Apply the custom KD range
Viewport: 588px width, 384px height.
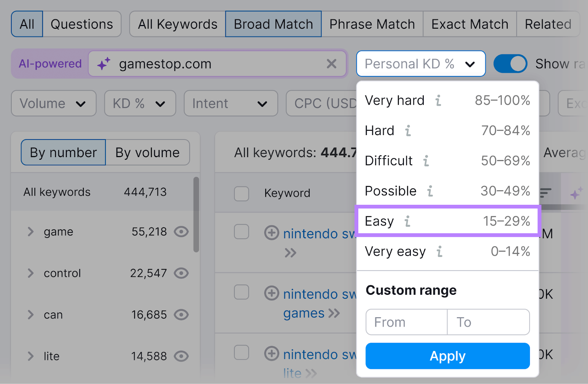click(447, 356)
